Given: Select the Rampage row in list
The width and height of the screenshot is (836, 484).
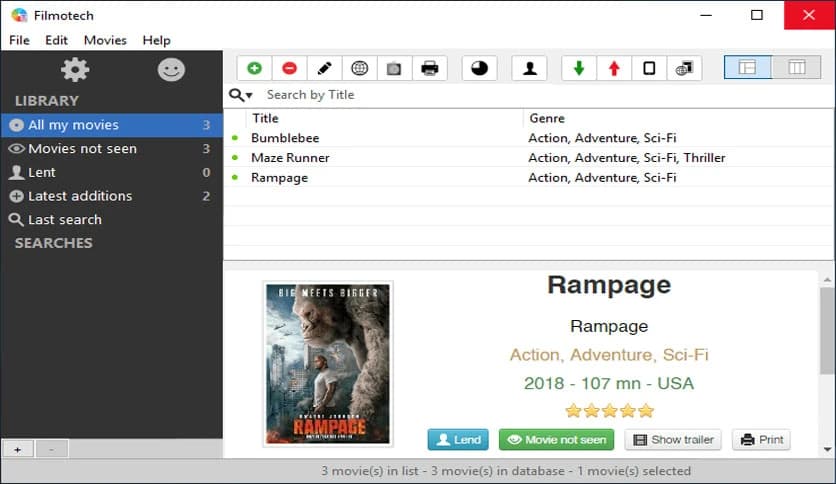Looking at the screenshot, I should tap(528, 178).
